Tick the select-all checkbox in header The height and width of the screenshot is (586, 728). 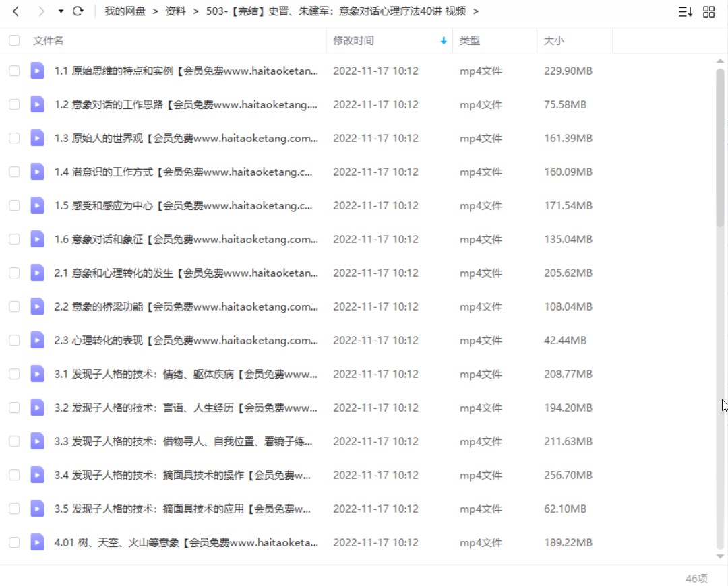(x=14, y=40)
